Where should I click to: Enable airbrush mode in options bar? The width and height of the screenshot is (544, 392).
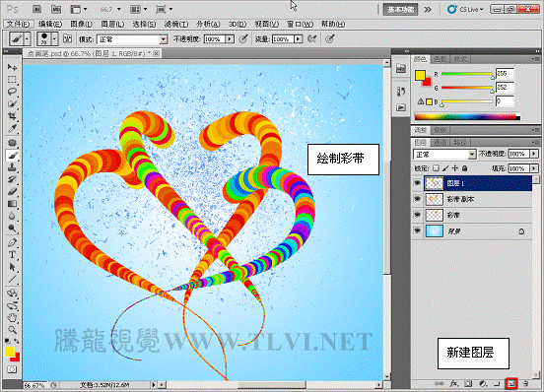(312, 38)
